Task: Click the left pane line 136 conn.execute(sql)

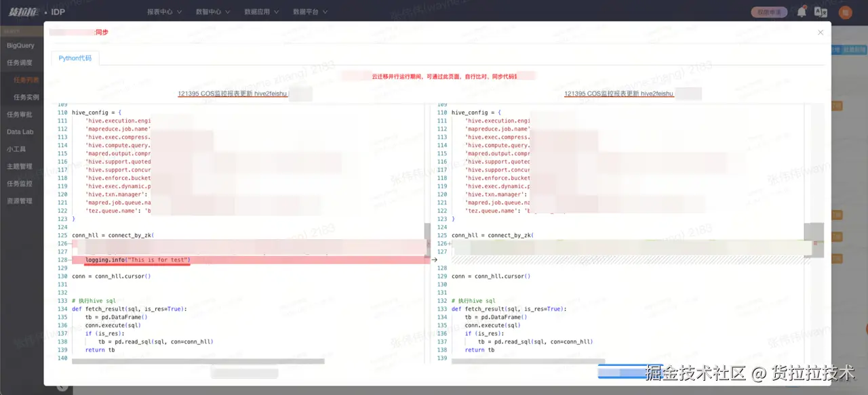Action: (x=113, y=325)
